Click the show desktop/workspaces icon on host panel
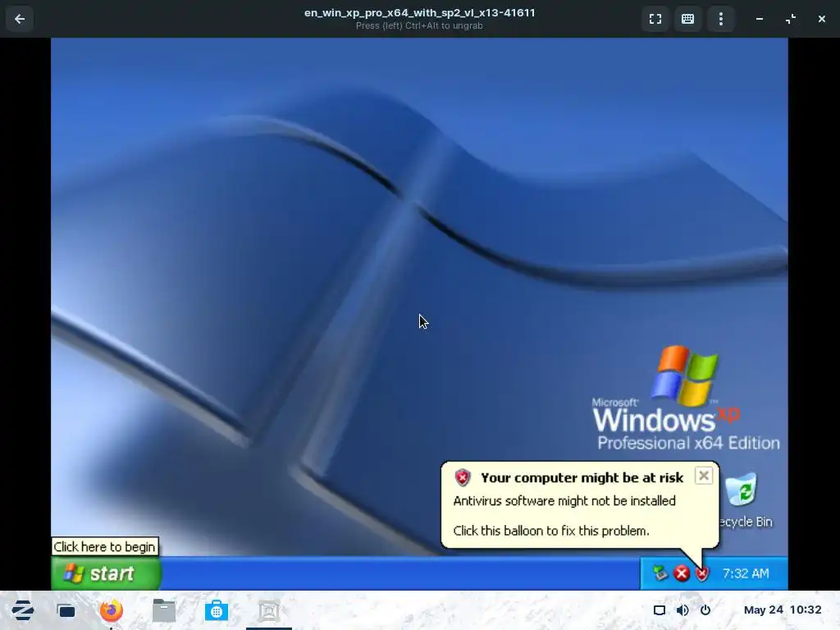This screenshot has width=840, height=630. (x=66, y=610)
